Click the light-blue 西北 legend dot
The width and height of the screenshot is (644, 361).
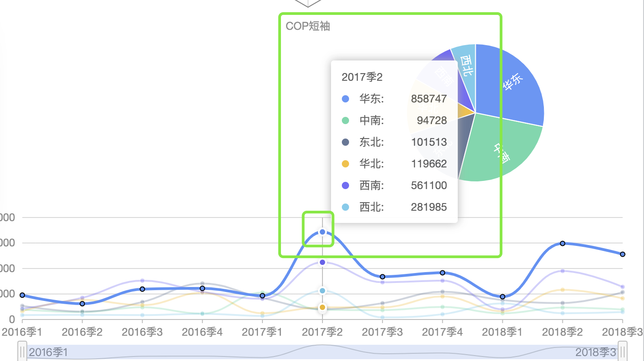(346, 207)
